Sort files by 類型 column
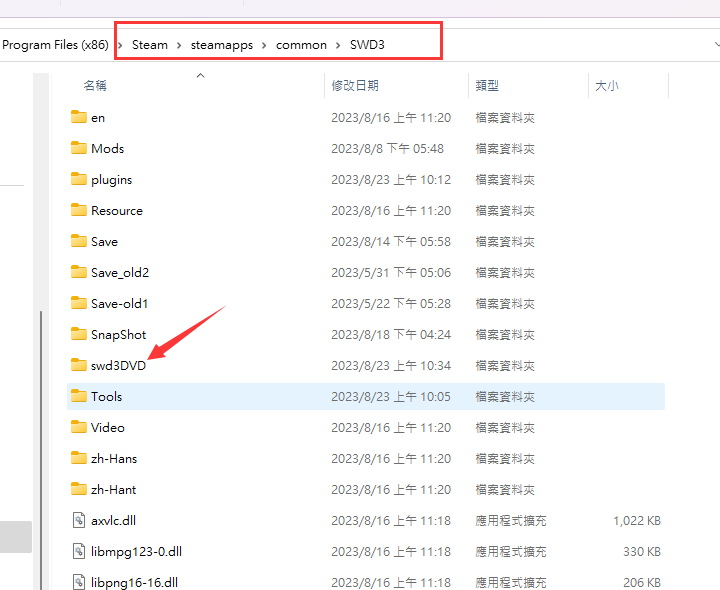The height and width of the screenshot is (590, 720). (x=487, y=85)
